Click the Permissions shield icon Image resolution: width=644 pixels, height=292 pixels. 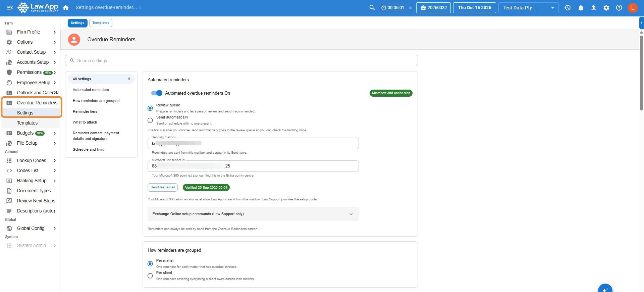tap(9, 72)
